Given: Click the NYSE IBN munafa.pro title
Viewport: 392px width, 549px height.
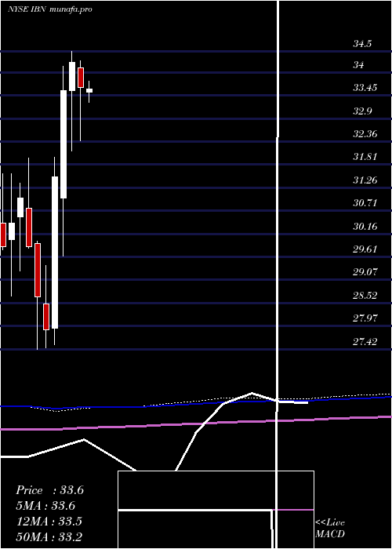Looking at the screenshot, I should pos(50,9).
